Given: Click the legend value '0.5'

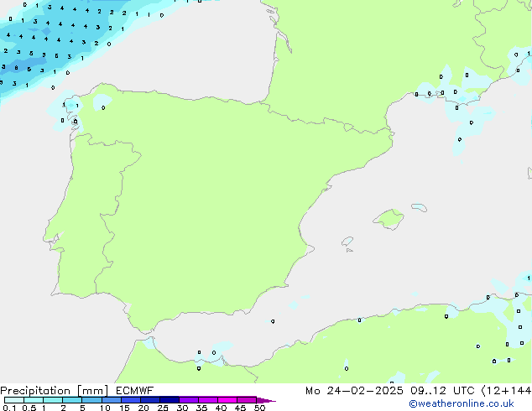Looking at the screenshot, I should click(x=29, y=408).
